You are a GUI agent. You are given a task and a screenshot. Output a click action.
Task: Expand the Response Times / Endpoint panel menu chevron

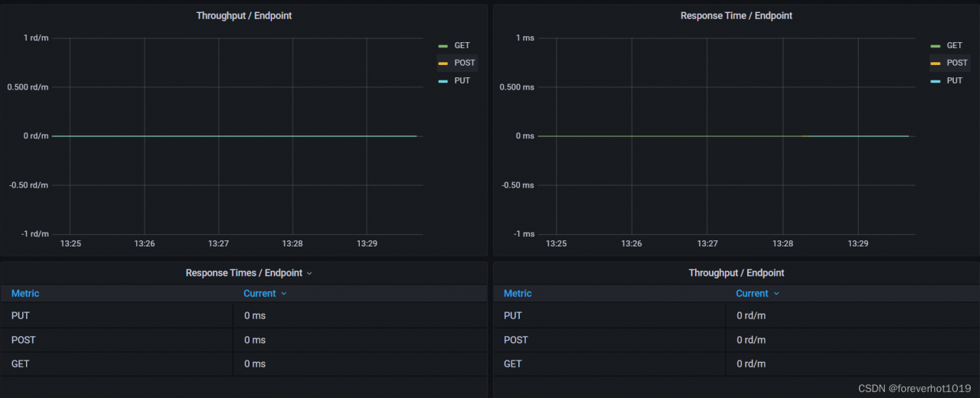click(x=309, y=273)
